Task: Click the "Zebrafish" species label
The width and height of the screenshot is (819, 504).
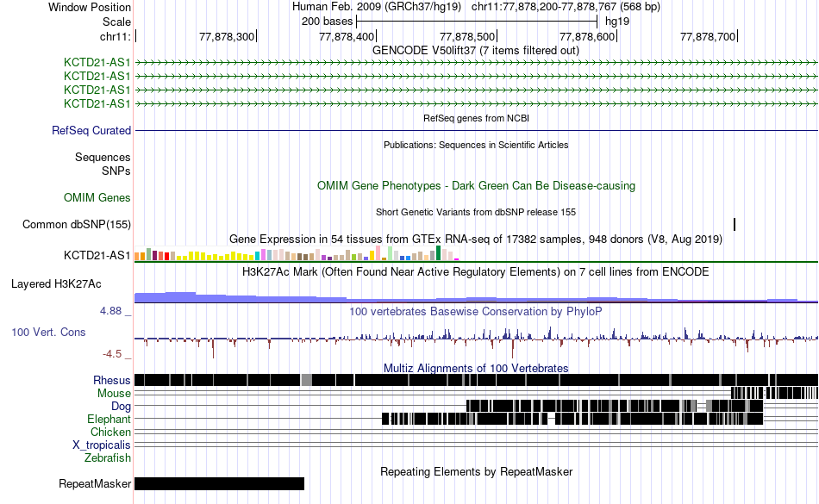Action: point(108,457)
